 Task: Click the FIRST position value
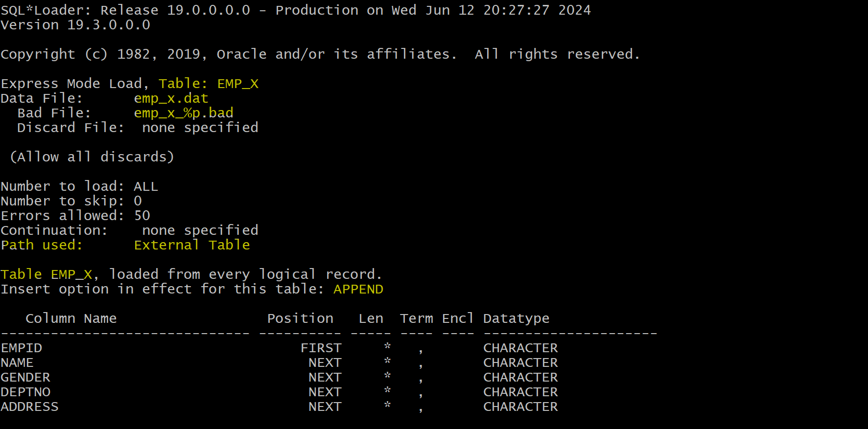pos(321,348)
